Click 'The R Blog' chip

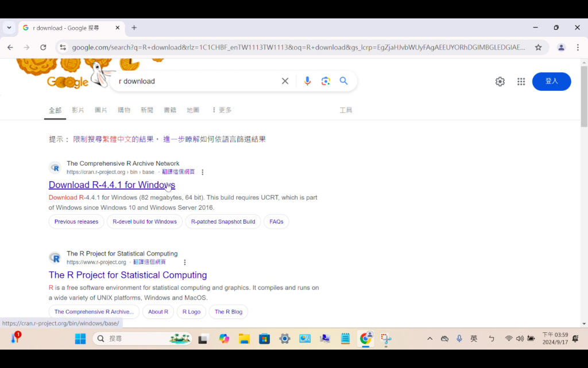coord(229,312)
